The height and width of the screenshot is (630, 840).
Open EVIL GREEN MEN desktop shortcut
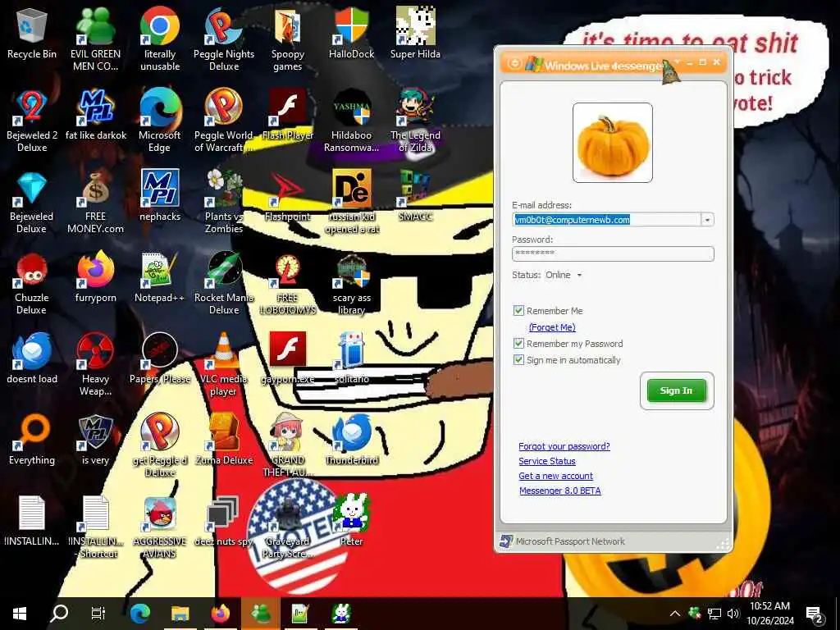pyautogui.click(x=95, y=40)
